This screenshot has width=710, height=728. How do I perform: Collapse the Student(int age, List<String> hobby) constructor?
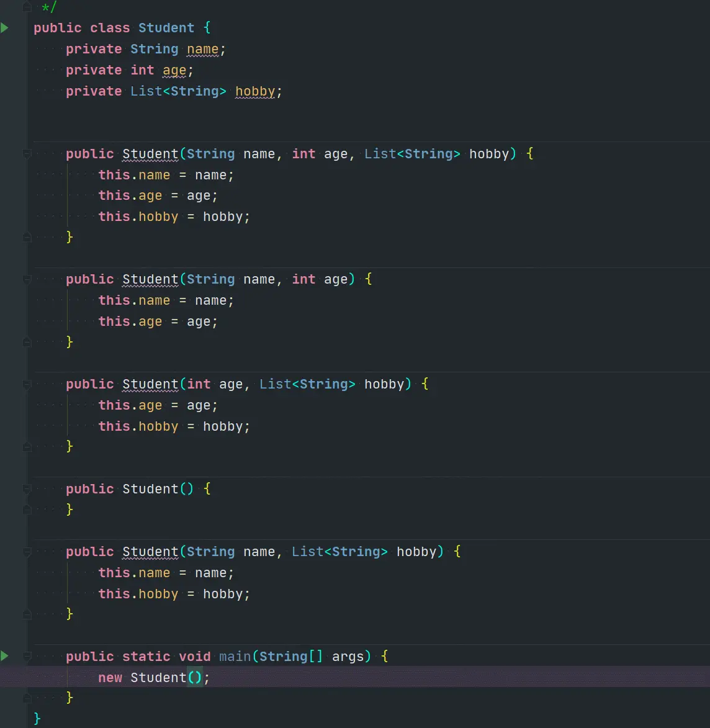click(27, 384)
